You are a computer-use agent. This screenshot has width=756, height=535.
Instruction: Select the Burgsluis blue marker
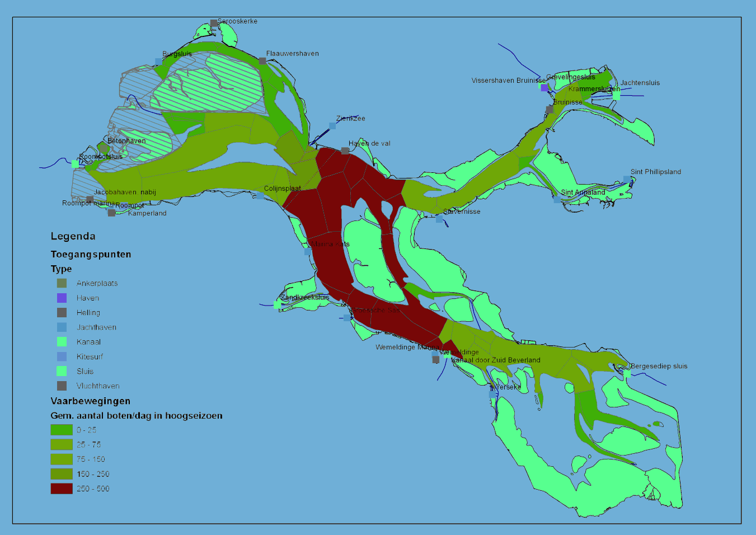(158, 62)
